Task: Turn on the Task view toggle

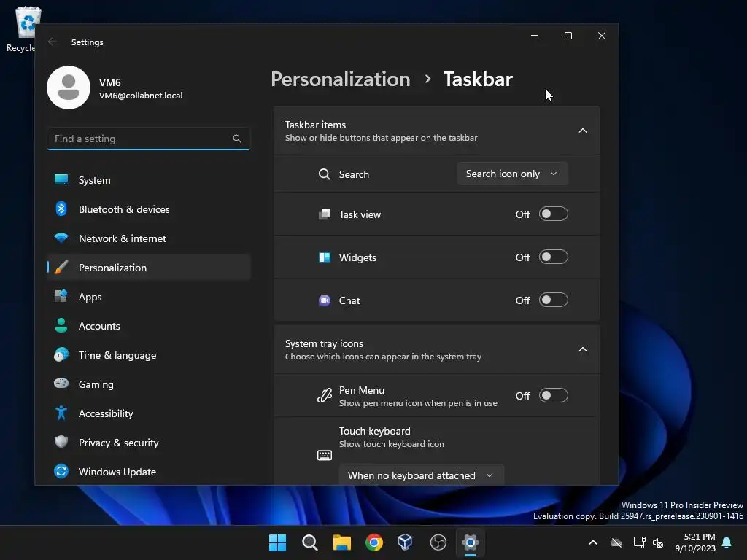Action: point(554,214)
